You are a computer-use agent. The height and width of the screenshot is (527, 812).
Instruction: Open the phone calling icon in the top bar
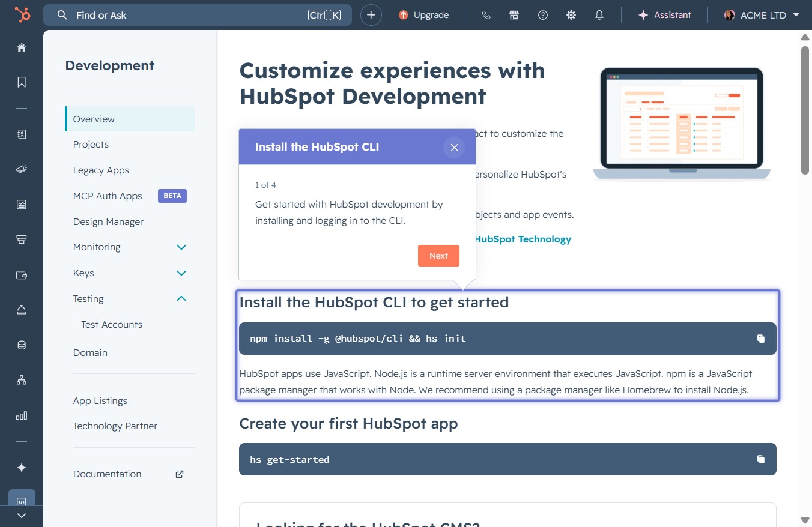point(486,15)
